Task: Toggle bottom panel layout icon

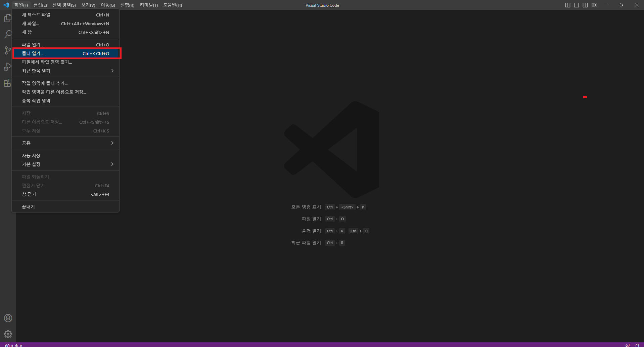Action: [x=577, y=5]
